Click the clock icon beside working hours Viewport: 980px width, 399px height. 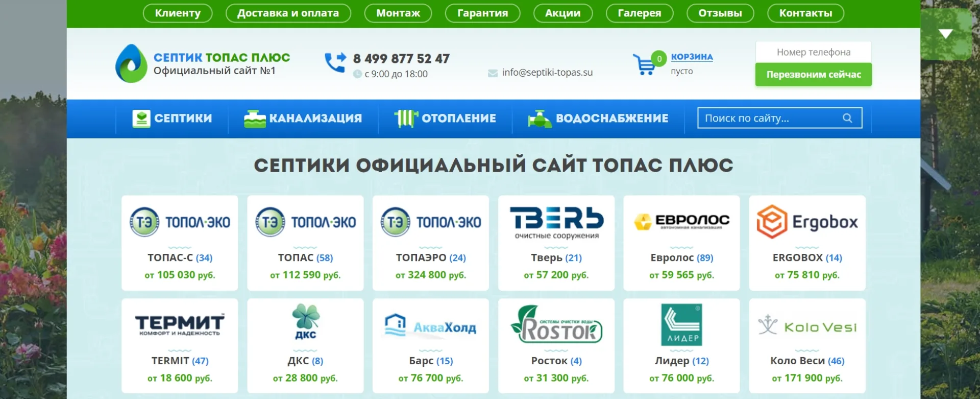point(357,74)
